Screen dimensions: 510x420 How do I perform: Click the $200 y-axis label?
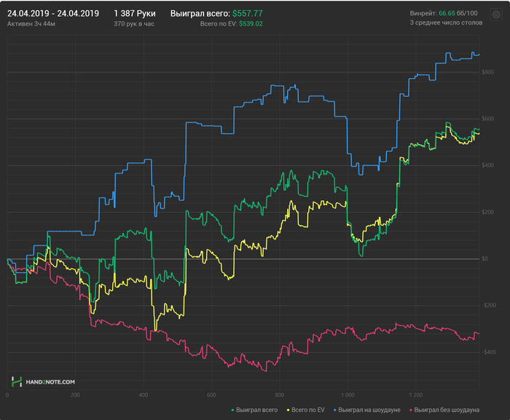coord(487,212)
